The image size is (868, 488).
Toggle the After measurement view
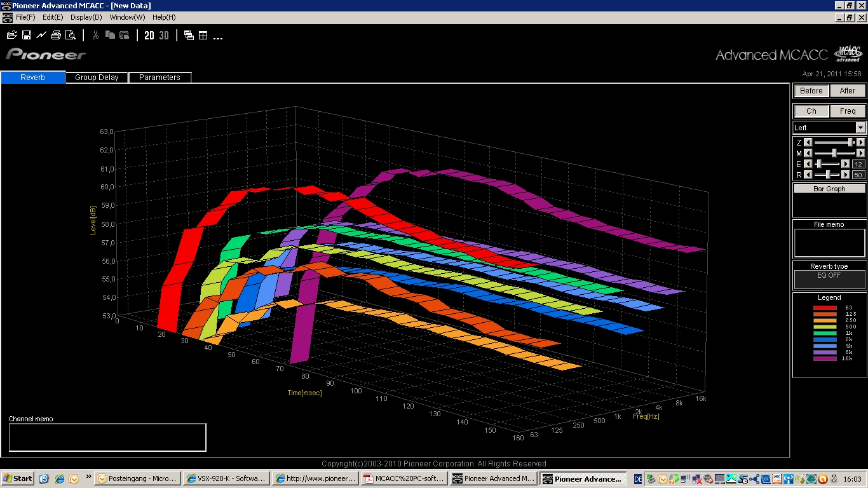click(847, 91)
